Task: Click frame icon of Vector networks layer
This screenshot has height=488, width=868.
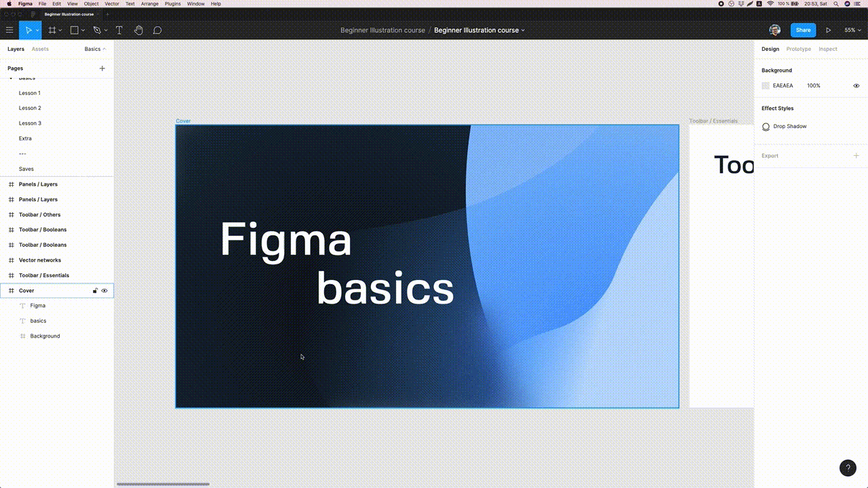Action: [11, 260]
